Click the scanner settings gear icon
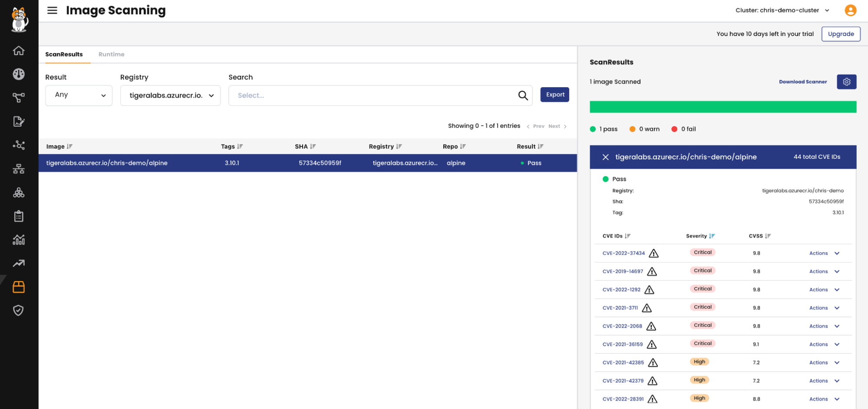 click(x=846, y=82)
